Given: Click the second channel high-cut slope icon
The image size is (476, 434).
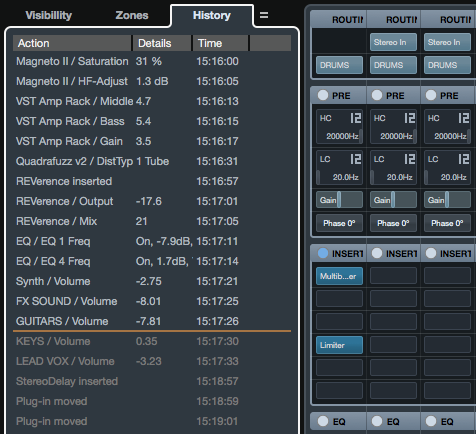Looking at the screenshot, I should tap(409, 118).
